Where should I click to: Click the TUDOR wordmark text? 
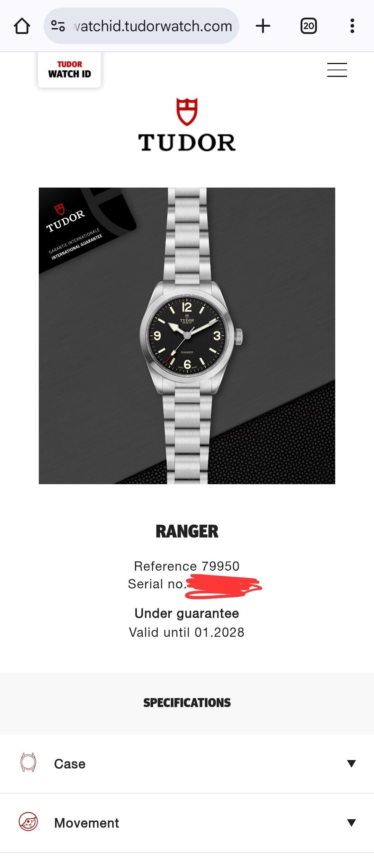coord(187,143)
